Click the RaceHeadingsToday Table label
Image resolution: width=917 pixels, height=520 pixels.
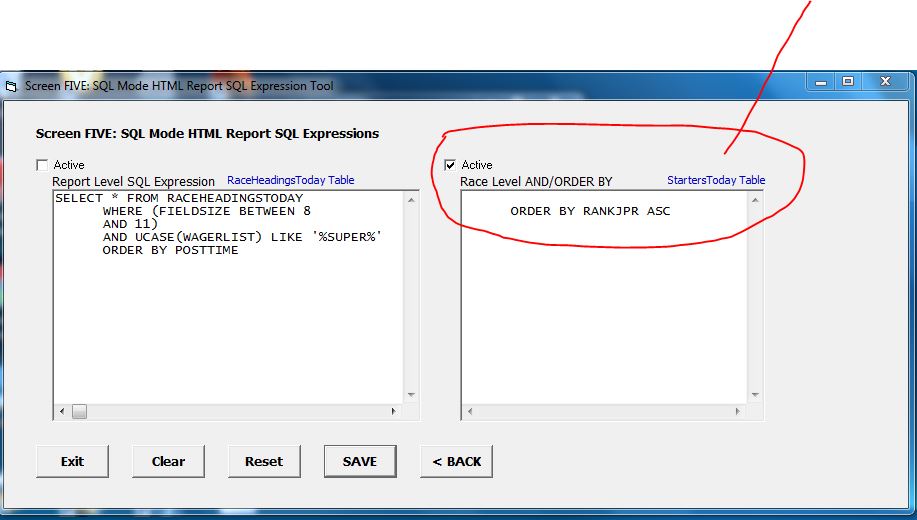[291, 180]
